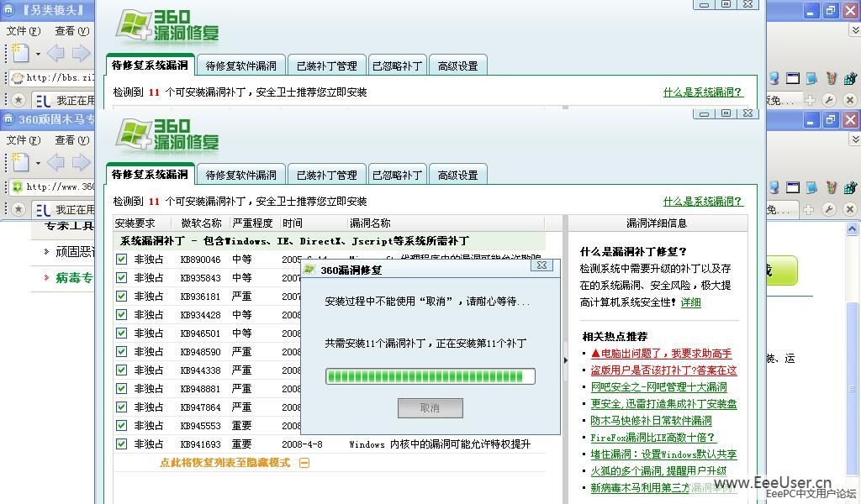Open new page dropdown arrow in 另类镜头 browser
The image size is (861, 504).
coord(38,55)
